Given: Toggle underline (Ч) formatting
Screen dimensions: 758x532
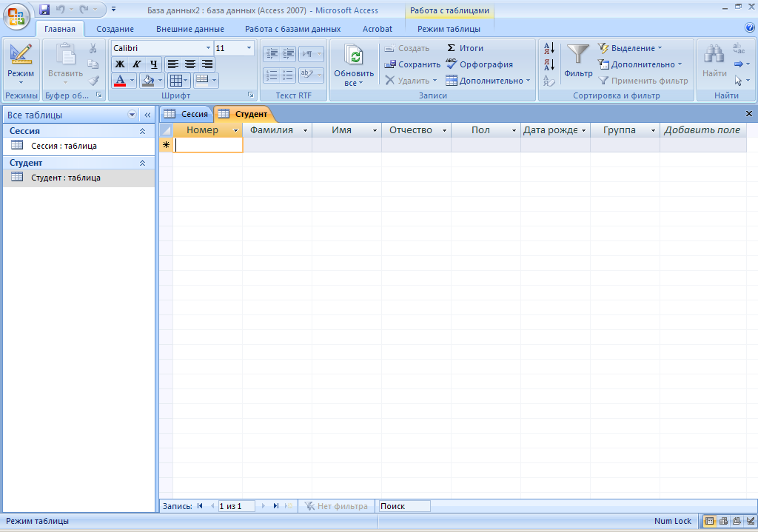Looking at the screenshot, I should [154, 64].
